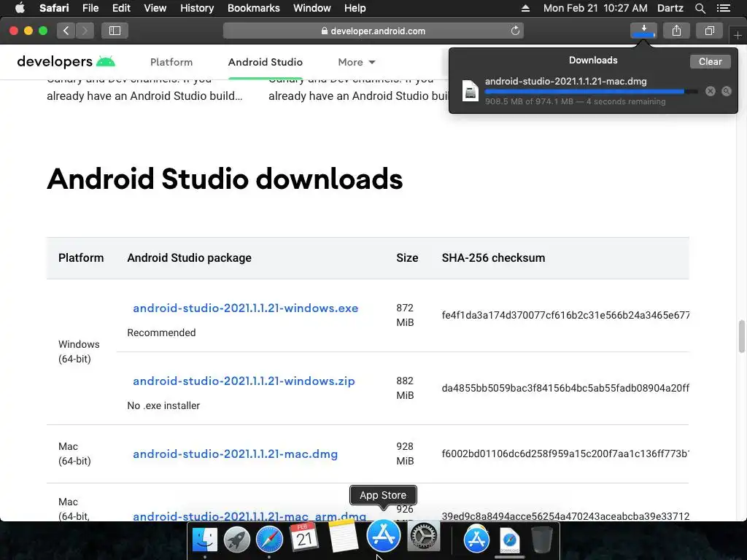Open Notes from the Dock

[343, 536]
